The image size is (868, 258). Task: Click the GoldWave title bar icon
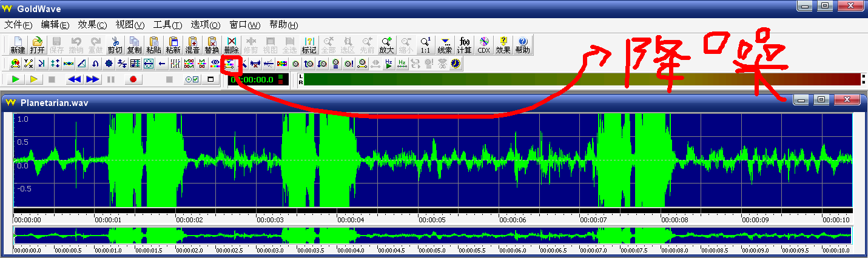(x=8, y=8)
